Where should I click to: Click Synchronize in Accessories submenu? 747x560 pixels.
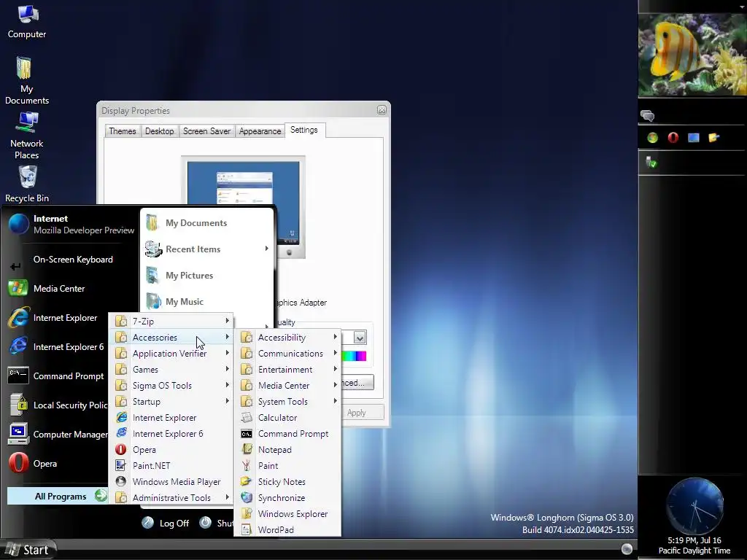click(287, 497)
